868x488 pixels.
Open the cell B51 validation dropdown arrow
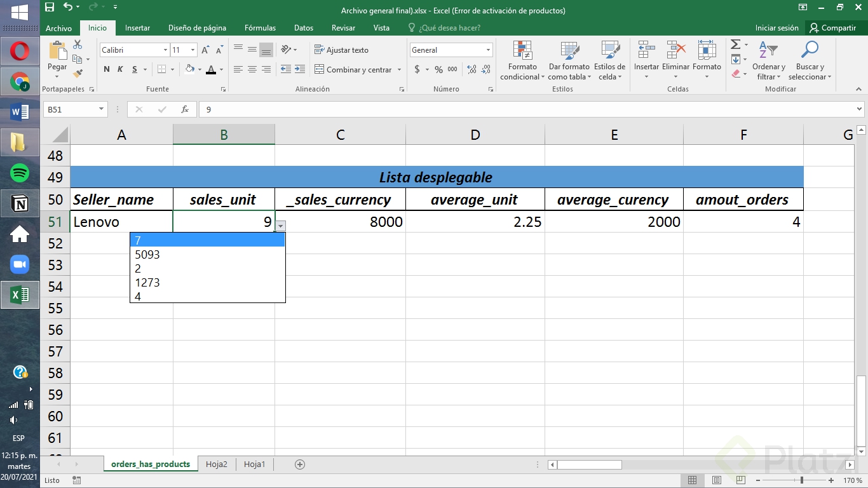click(x=280, y=226)
